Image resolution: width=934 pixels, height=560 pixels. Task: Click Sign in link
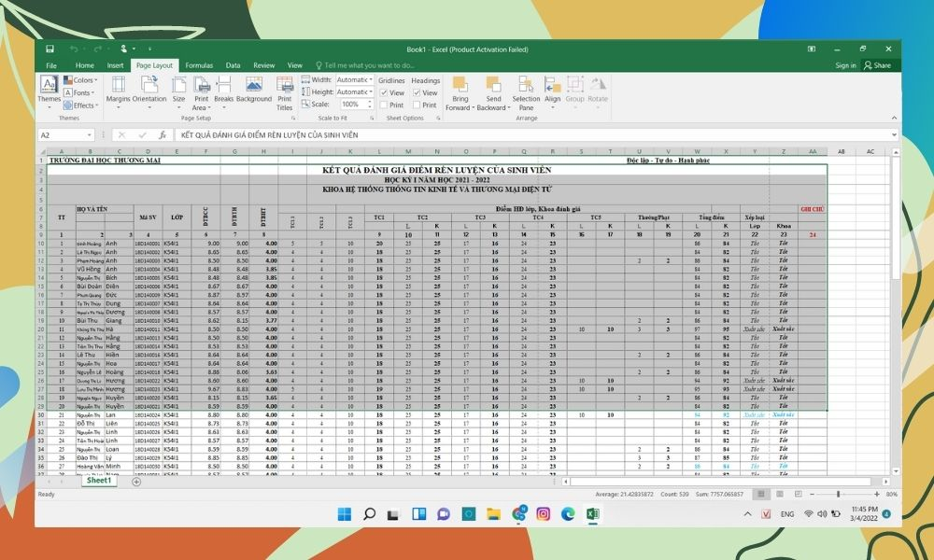point(845,65)
